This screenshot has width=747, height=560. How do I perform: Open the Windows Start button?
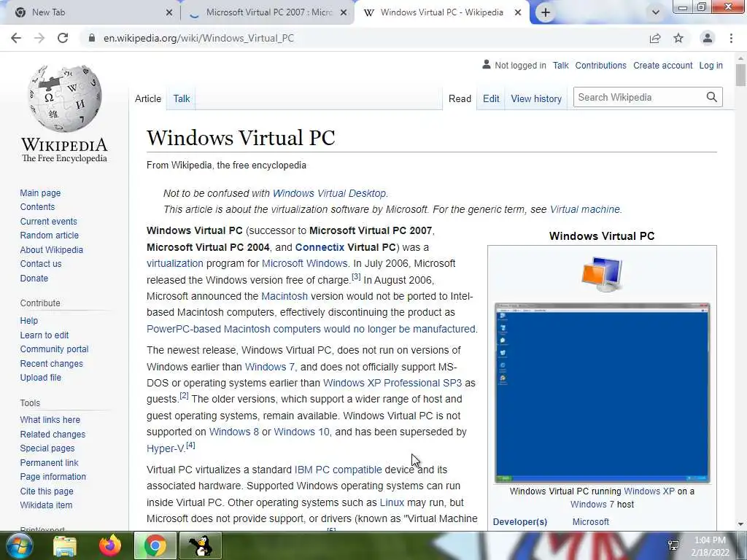coord(19,545)
